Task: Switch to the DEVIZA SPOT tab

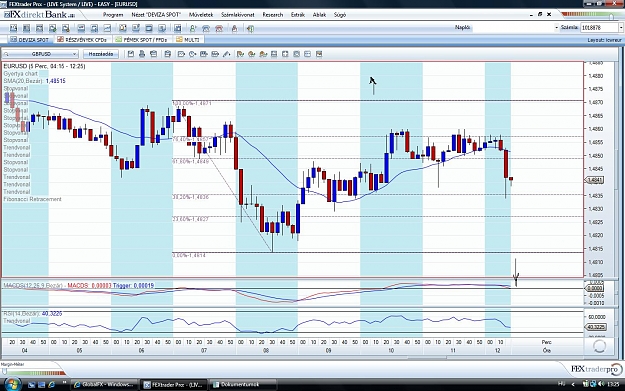Action: [29, 40]
